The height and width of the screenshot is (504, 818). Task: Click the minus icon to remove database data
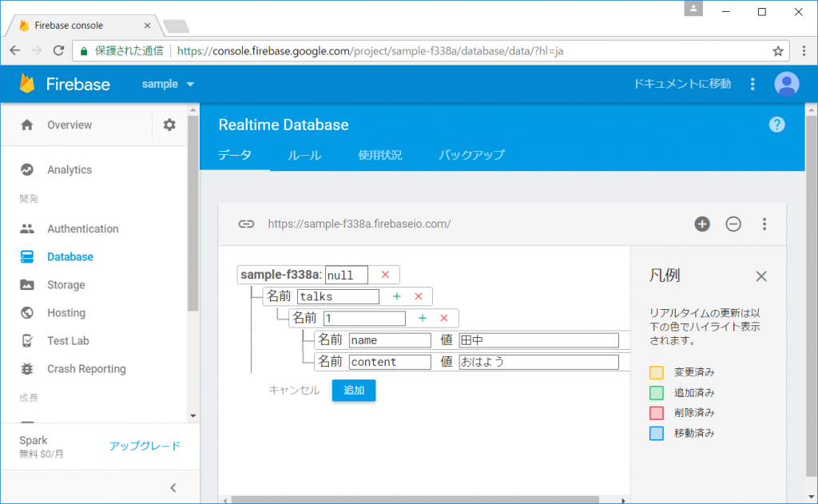tap(733, 224)
